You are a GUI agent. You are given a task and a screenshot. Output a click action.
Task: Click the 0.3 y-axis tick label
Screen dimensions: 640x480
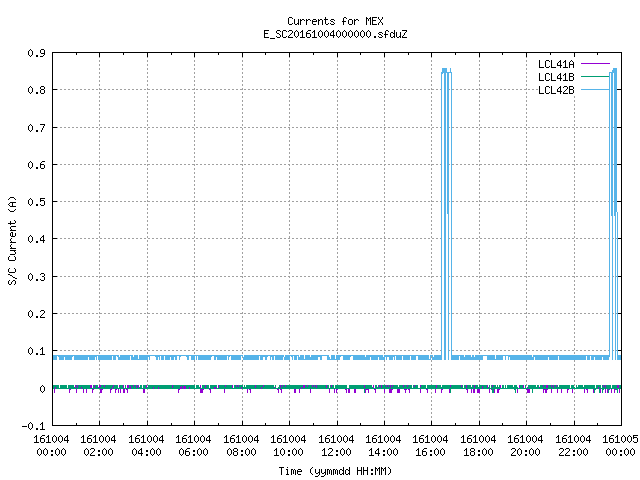[x=36, y=277]
